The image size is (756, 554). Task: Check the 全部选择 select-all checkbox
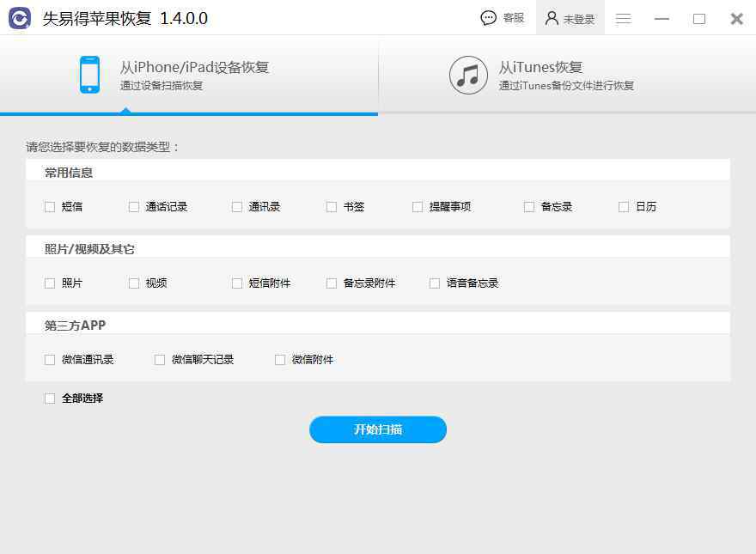point(50,399)
